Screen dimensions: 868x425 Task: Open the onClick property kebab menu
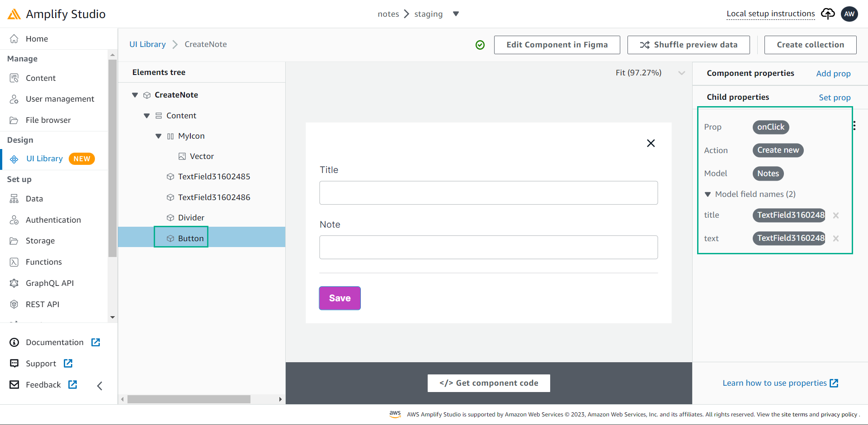[854, 126]
